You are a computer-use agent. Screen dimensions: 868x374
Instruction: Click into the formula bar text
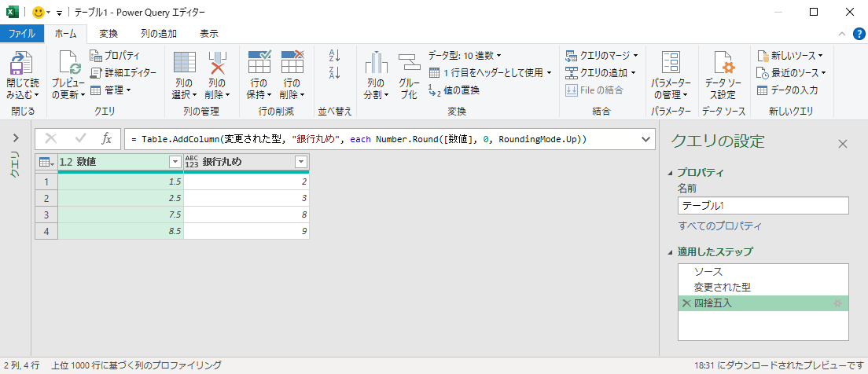coord(359,139)
